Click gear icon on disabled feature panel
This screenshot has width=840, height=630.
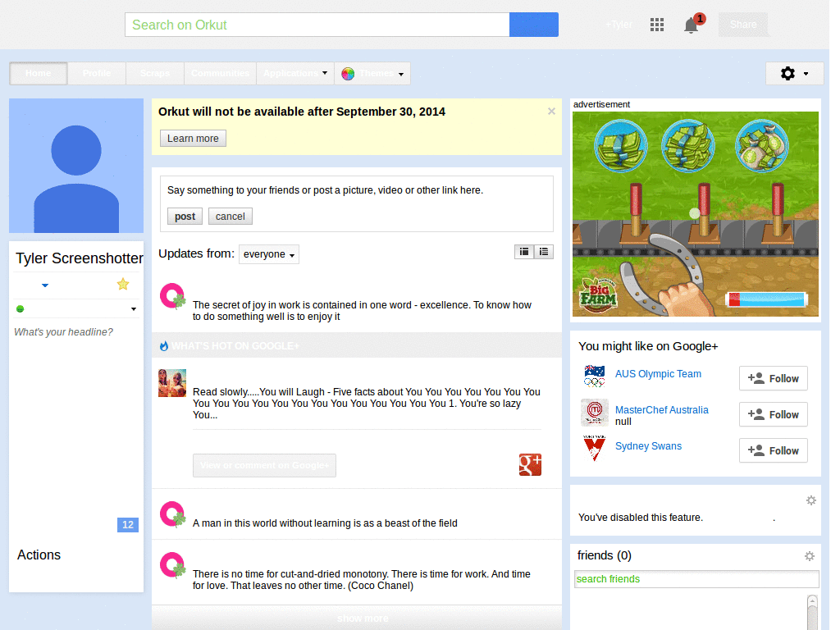click(811, 500)
